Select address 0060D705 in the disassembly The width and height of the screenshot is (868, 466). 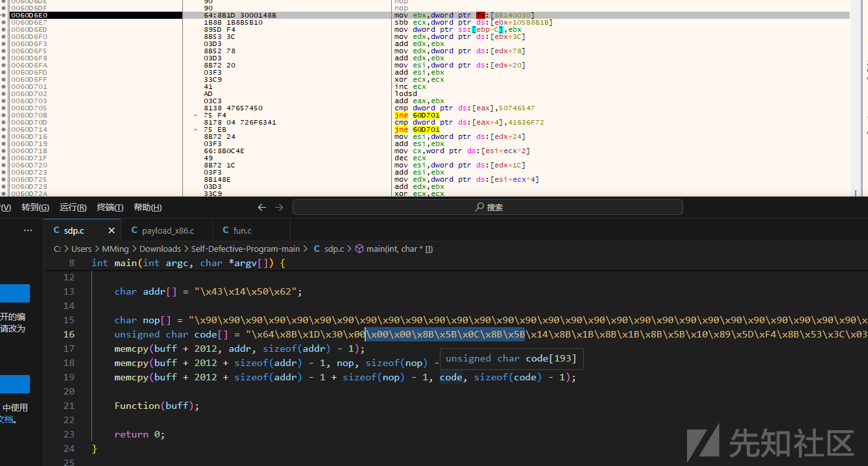29,108
